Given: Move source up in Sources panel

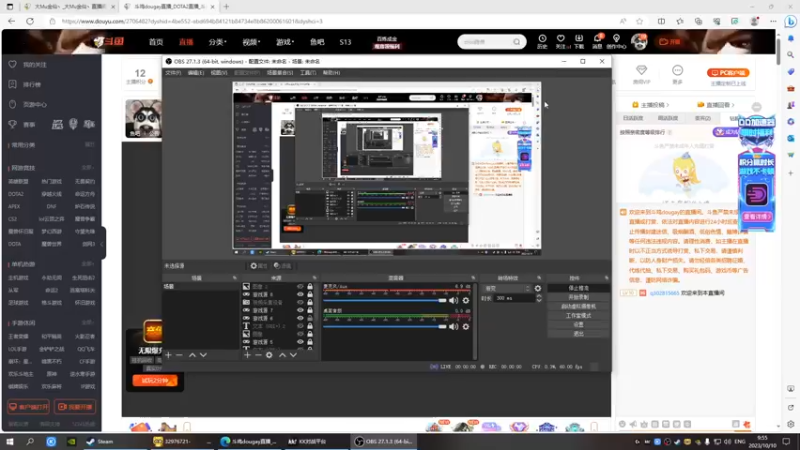Looking at the screenshot, I should click(x=282, y=355).
